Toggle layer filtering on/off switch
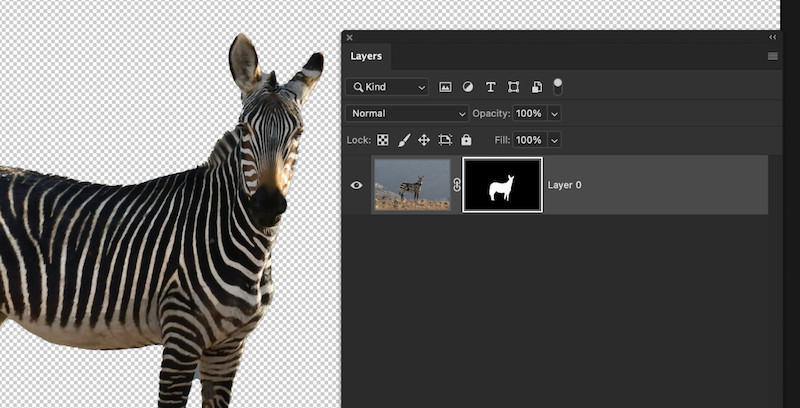 tap(558, 87)
